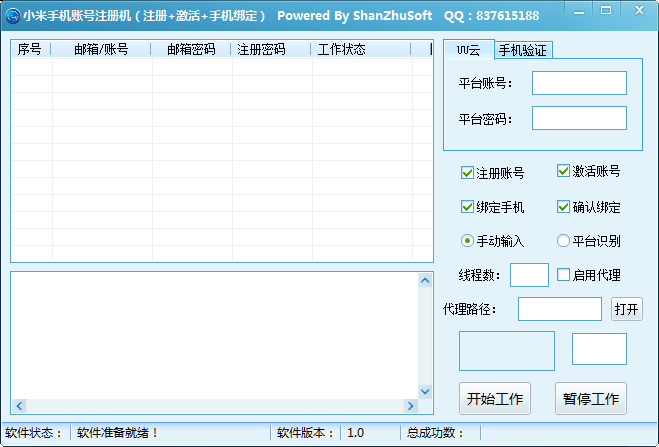Focus the 平台账号 input field
This screenshot has height=447, width=659.
coord(579,83)
